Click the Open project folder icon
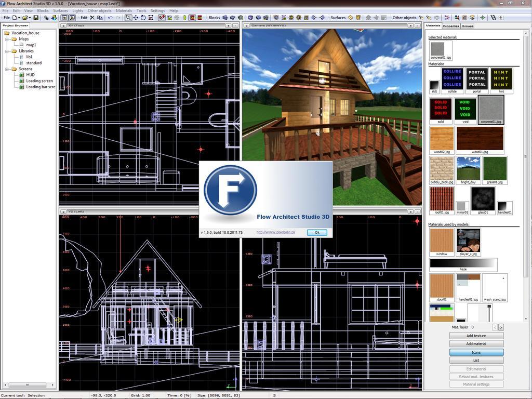 (24, 18)
